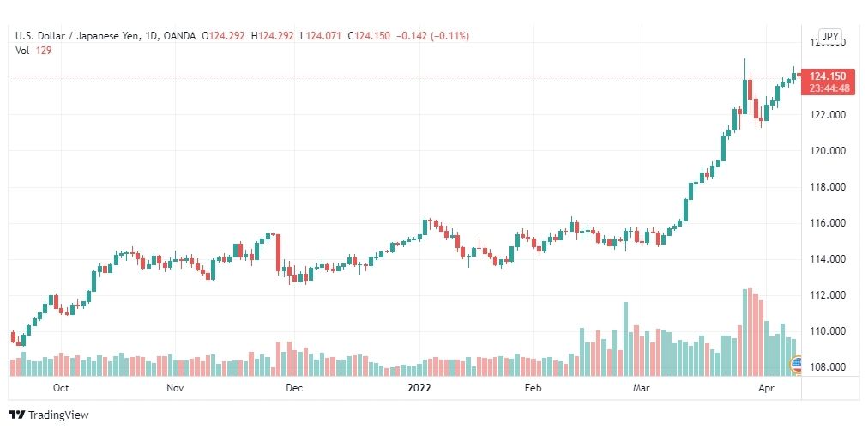Click the OANDA source label in legend
868x430 pixels.
pyautogui.click(x=179, y=36)
